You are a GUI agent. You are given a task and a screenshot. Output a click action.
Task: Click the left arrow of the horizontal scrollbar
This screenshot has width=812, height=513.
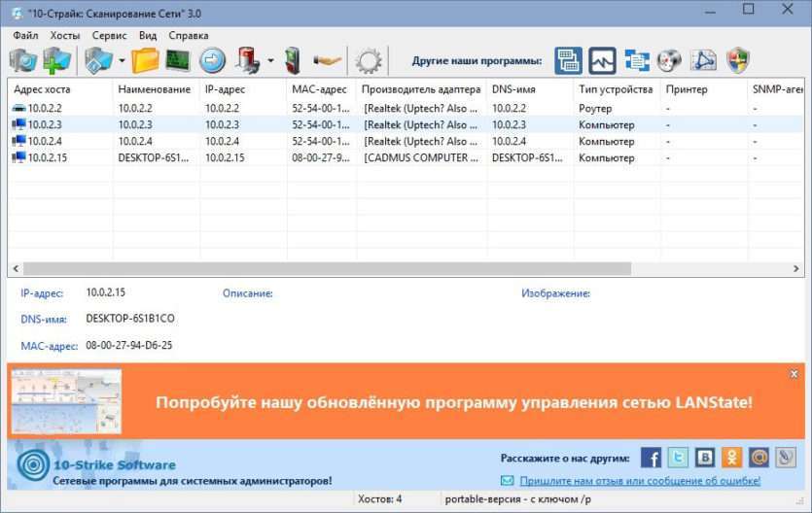tap(16, 268)
